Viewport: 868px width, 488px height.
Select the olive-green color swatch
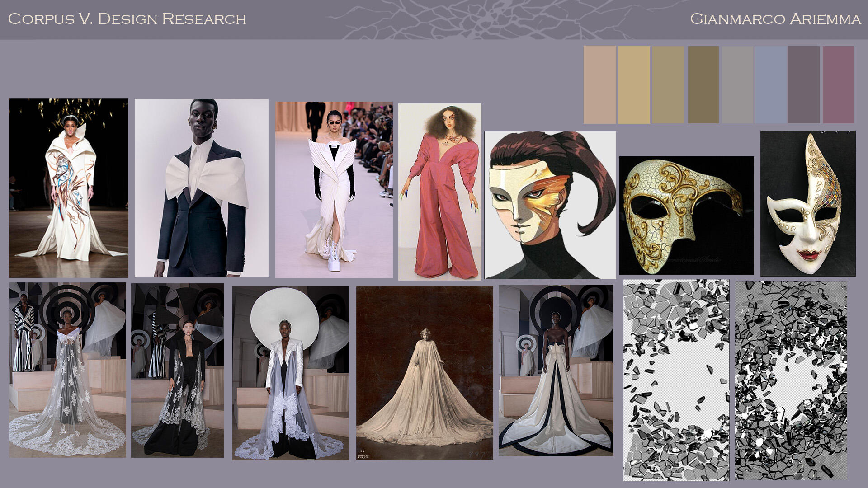click(703, 84)
